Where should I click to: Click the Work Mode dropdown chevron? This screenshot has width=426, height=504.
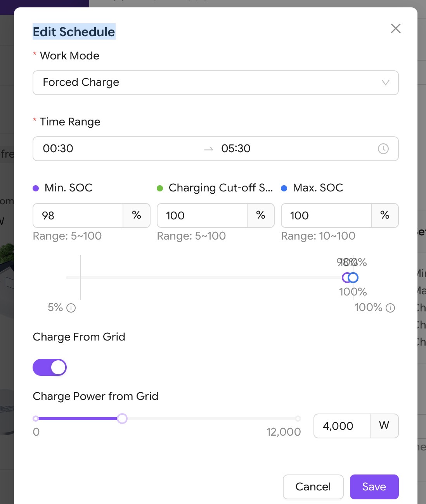(x=385, y=82)
